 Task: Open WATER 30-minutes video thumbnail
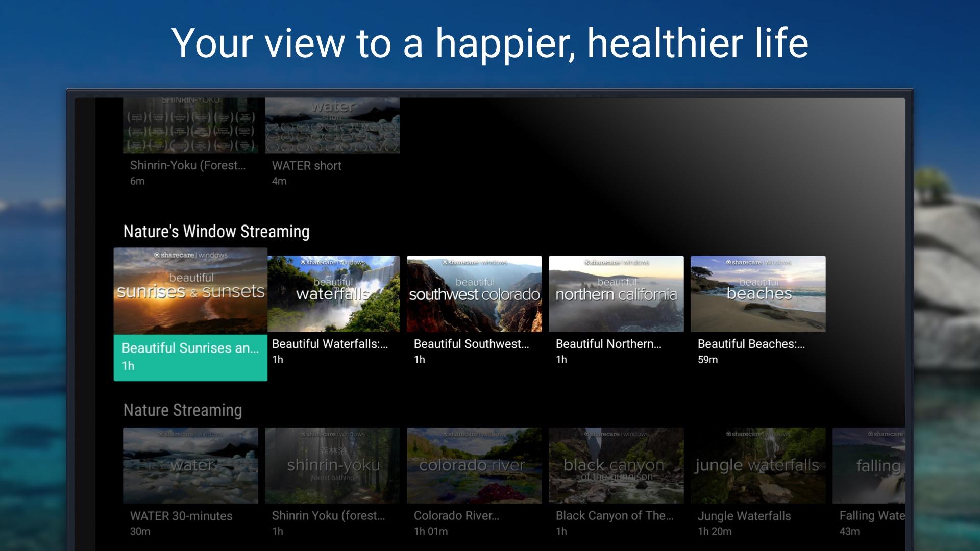pos(190,465)
